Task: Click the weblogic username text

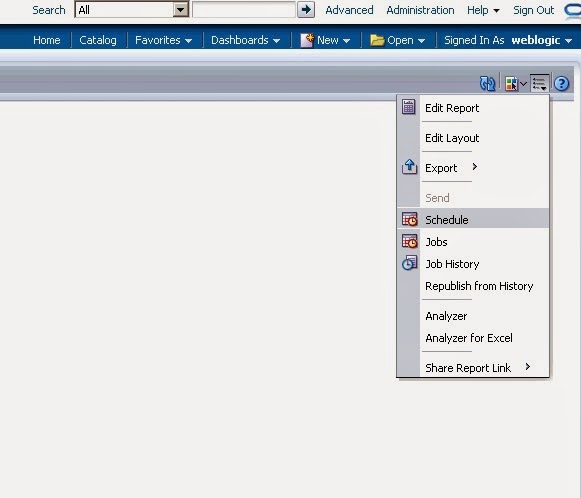Action: pyautogui.click(x=535, y=40)
